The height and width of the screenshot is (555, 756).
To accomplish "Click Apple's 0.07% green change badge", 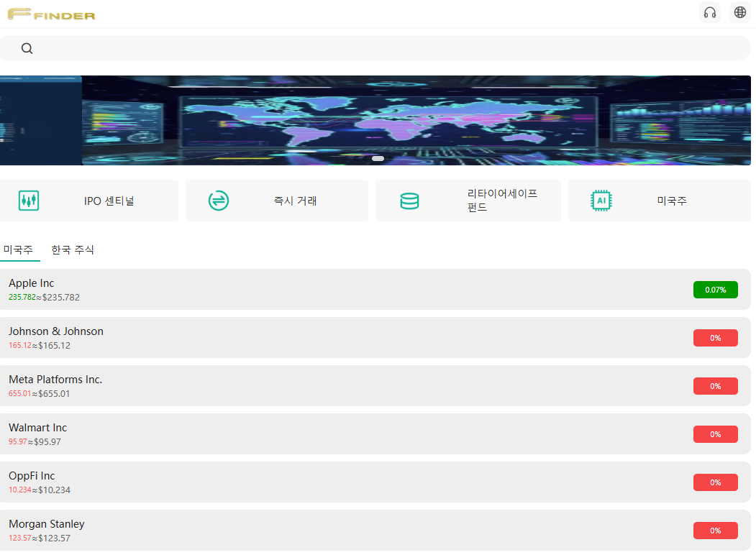I will 716,290.
